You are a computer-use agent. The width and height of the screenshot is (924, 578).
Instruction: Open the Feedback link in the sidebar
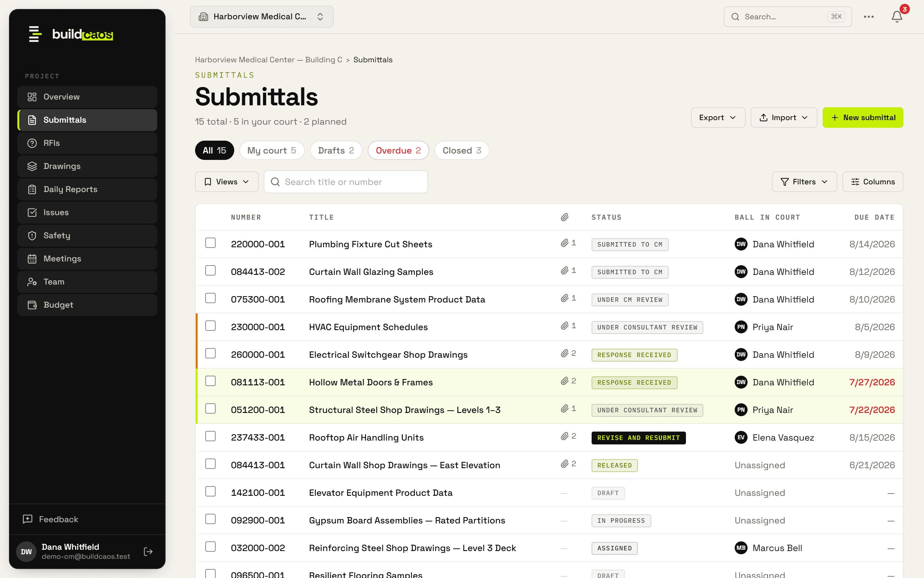tap(50, 519)
